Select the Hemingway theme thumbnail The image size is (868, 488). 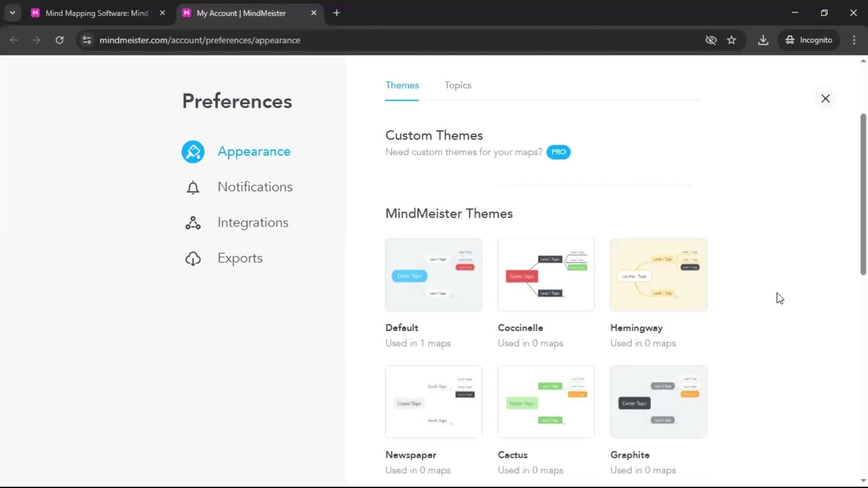tap(659, 275)
